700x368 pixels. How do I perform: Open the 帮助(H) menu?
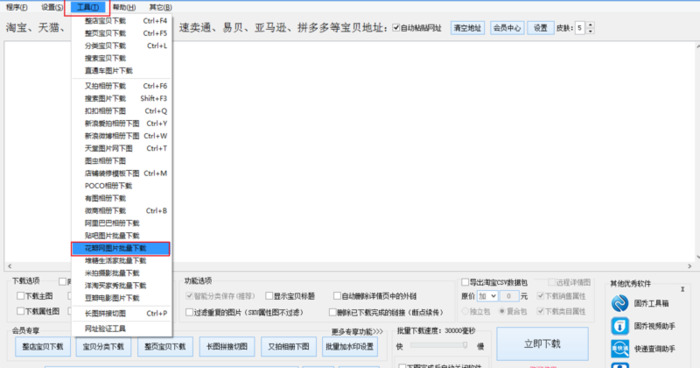(x=124, y=7)
